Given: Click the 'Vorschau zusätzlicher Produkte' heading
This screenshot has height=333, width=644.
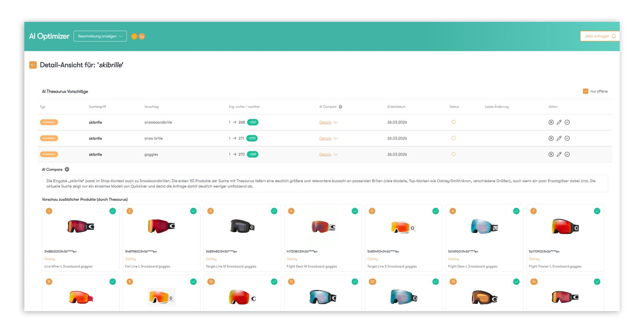Looking at the screenshot, I should (85, 200).
